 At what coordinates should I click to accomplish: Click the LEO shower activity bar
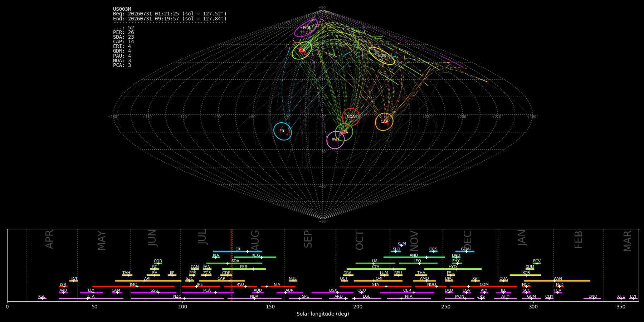(x=418, y=263)
